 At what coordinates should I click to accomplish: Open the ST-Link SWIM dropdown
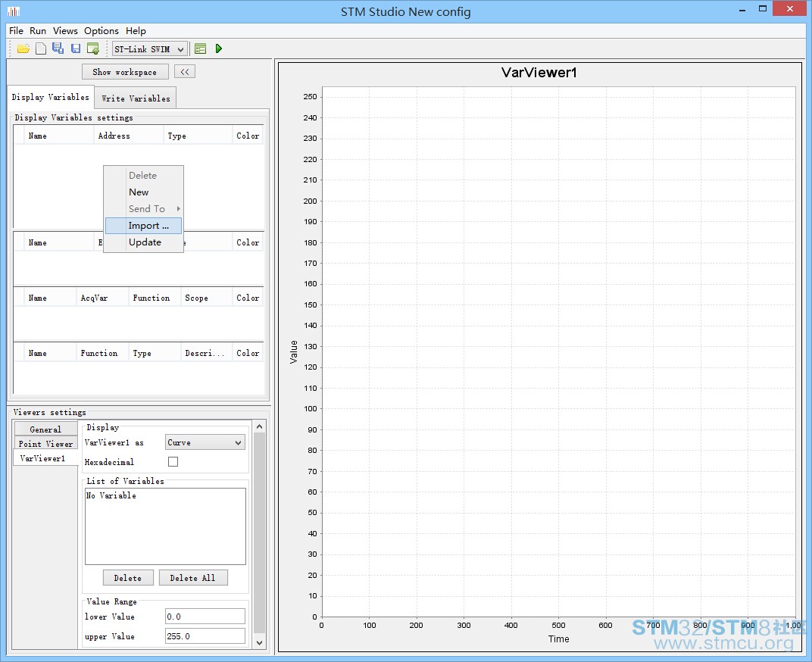pos(150,49)
